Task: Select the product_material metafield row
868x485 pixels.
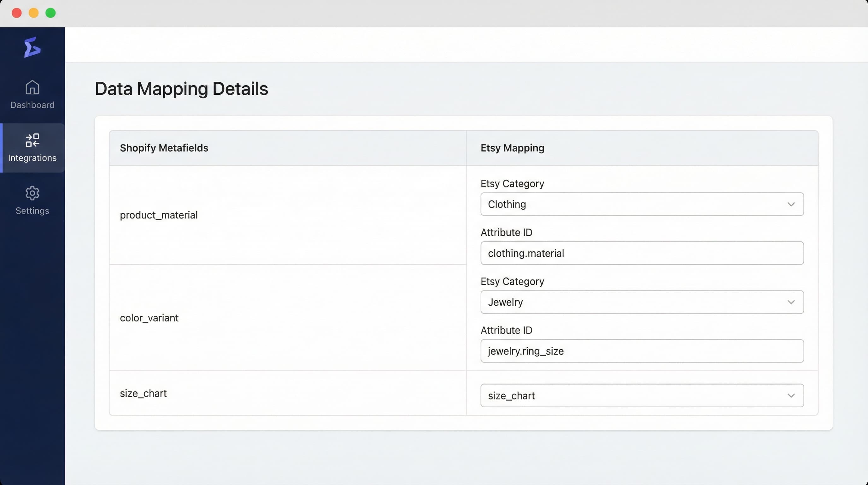Action: click(x=159, y=215)
